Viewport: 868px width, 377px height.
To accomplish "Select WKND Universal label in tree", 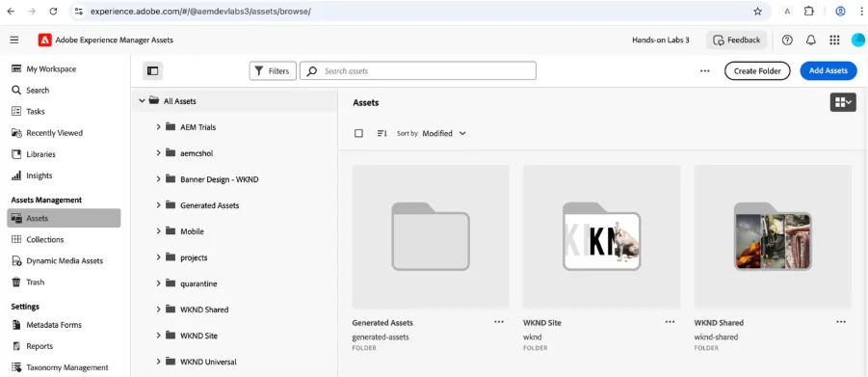I will [x=208, y=362].
